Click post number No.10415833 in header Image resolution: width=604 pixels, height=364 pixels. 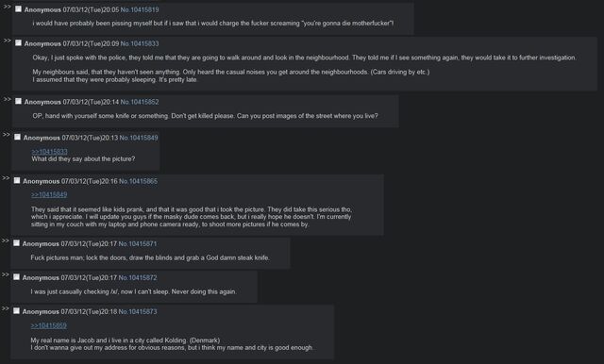140,44
